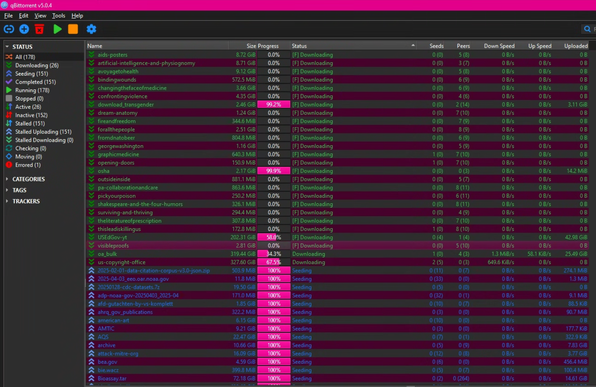Expand the CATEGORIES sidebar section
596x387 pixels.
click(x=7, y=179)
